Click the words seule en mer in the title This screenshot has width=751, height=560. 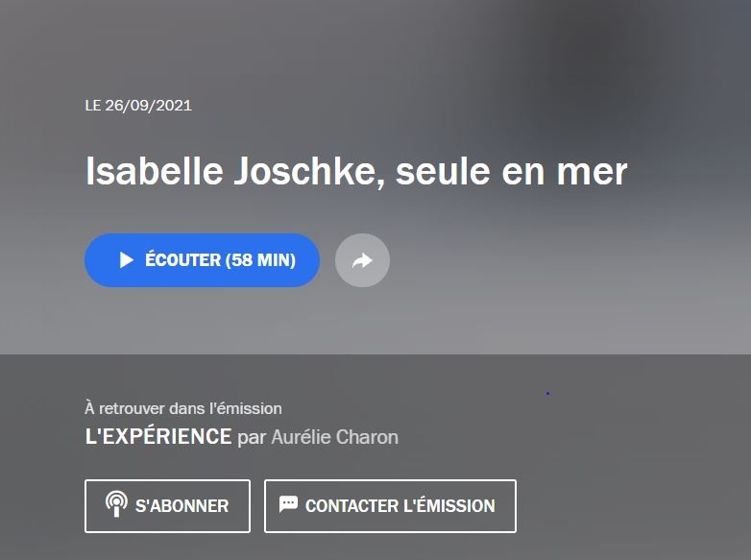pyautogui.click(x=512, y=172)
